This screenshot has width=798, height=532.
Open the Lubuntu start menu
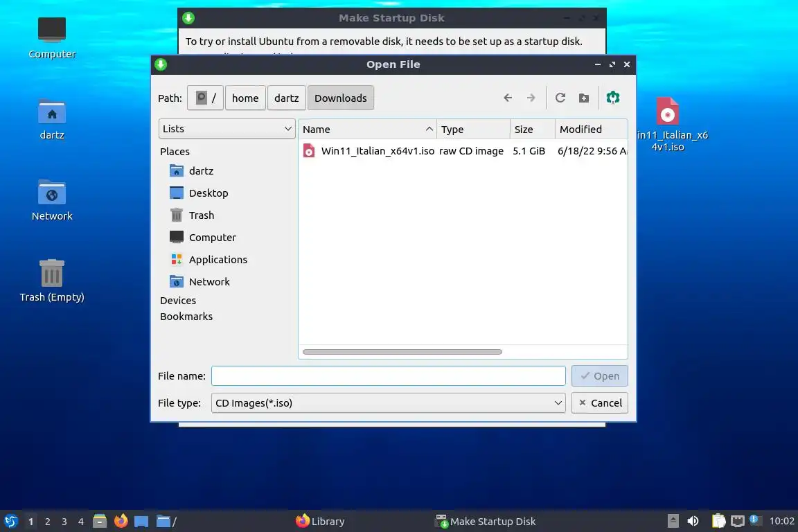10,521
